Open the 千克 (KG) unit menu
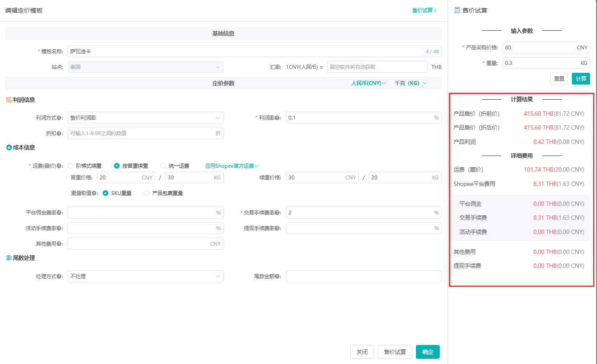 (410, 83)
